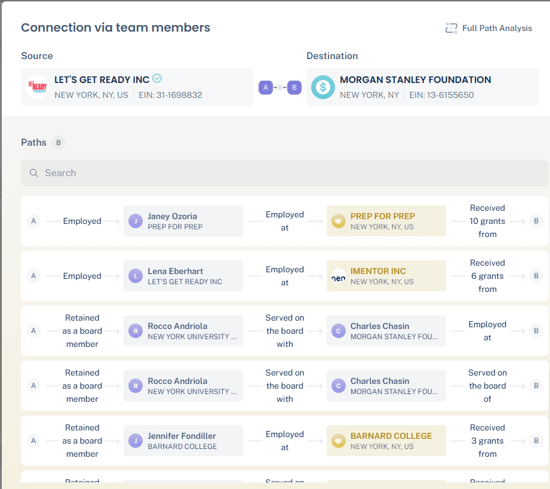Click the IMENTOR INC logo
Screen dimensions: 550x489
[338, 276]
